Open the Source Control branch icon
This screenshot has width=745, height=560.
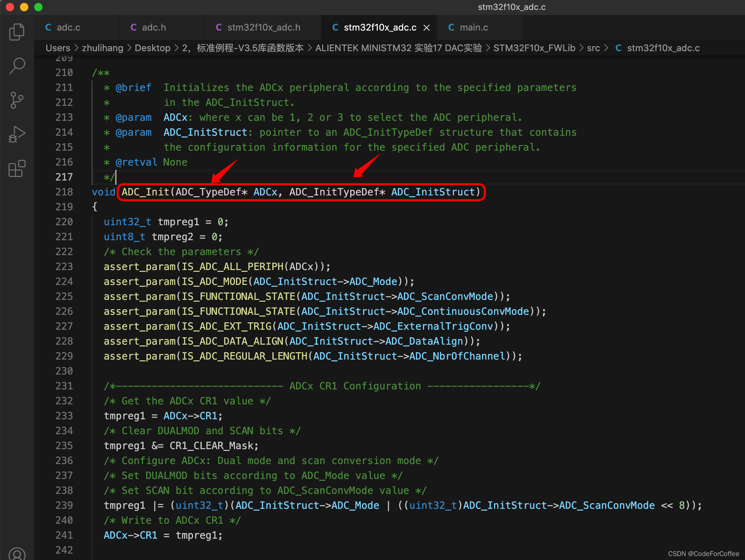[x=17, y=100]
